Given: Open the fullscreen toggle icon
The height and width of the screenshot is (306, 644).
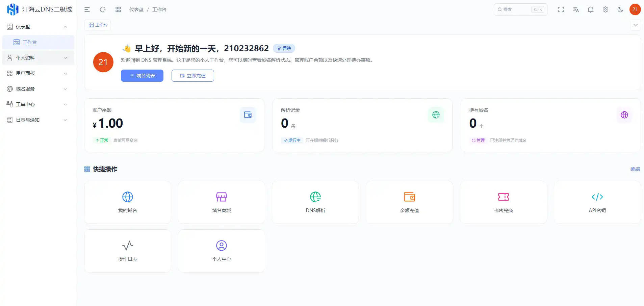Looking at the screenshot, I should pos(561,9).
